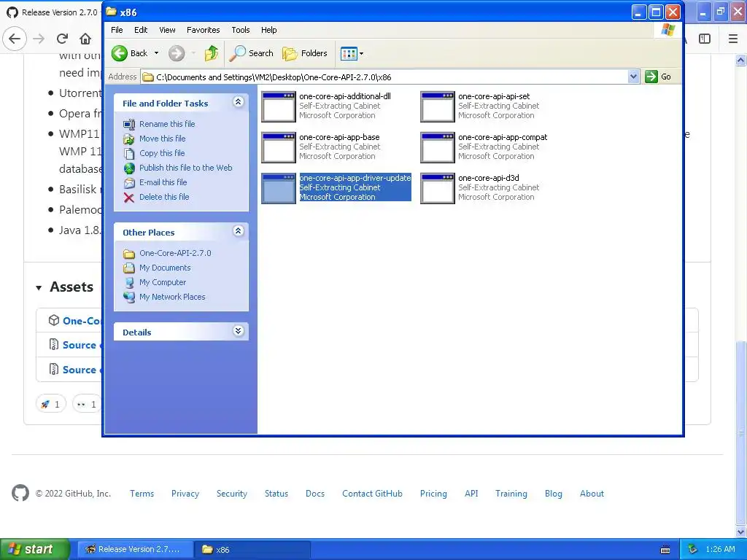Select the one-core-api-api-set file icon
The height and width of the screenshot is (560, 747).
point(438,106)
